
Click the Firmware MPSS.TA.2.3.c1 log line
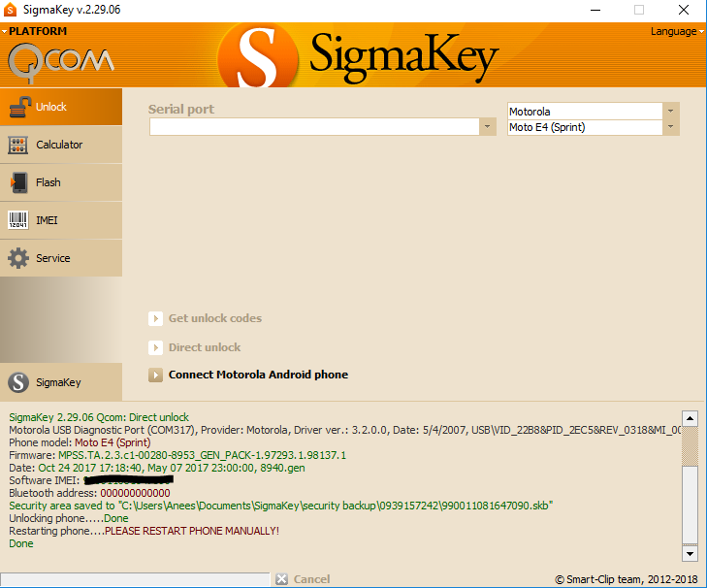coord(177,455)
